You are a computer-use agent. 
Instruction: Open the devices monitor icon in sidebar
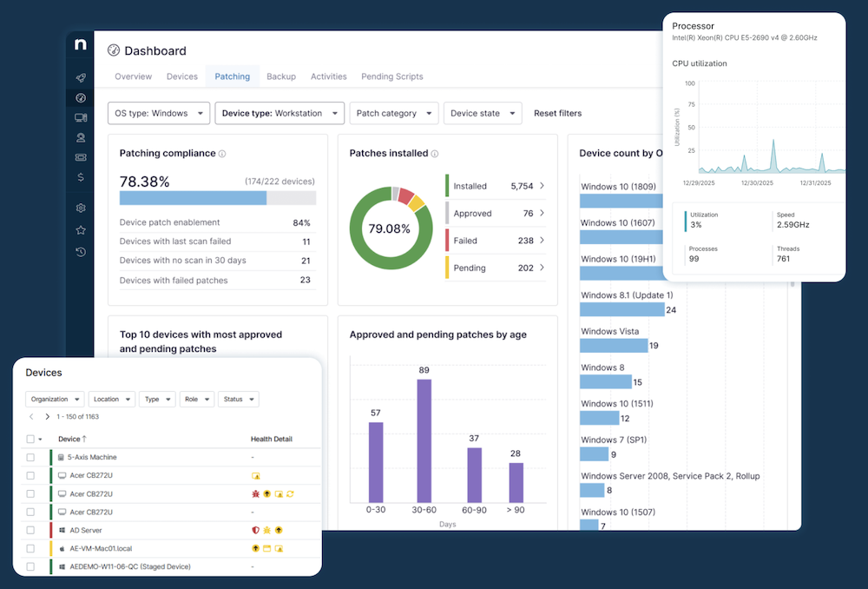tap(81, 117)
